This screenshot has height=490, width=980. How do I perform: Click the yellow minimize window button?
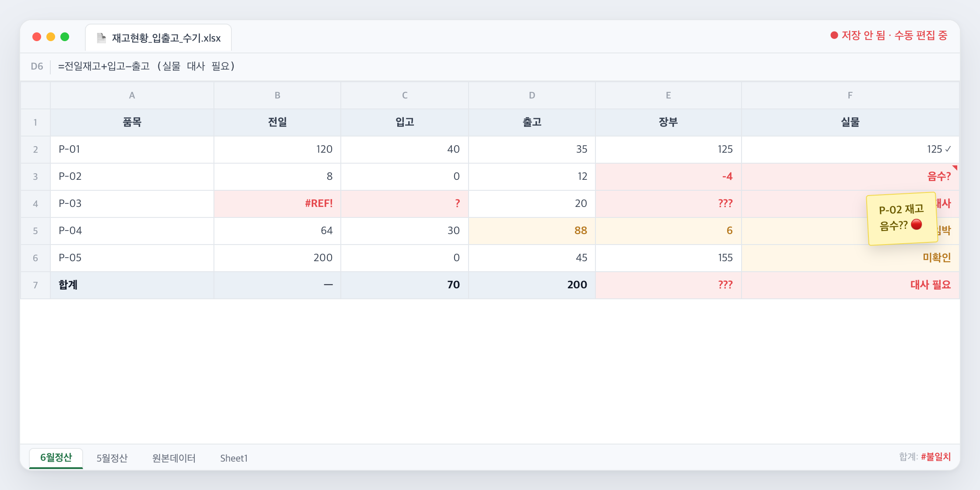(51, 37)
